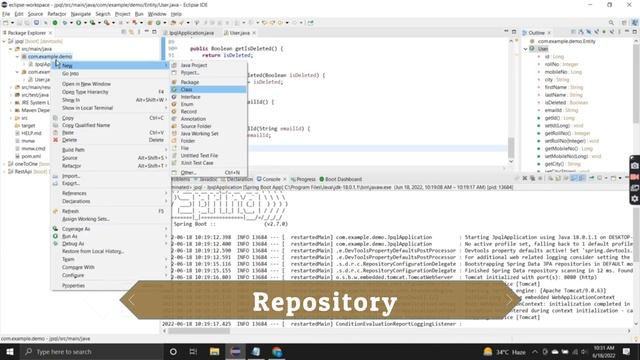
Task: Select HELP.md in Package Explorer
Action: [31, 133]
